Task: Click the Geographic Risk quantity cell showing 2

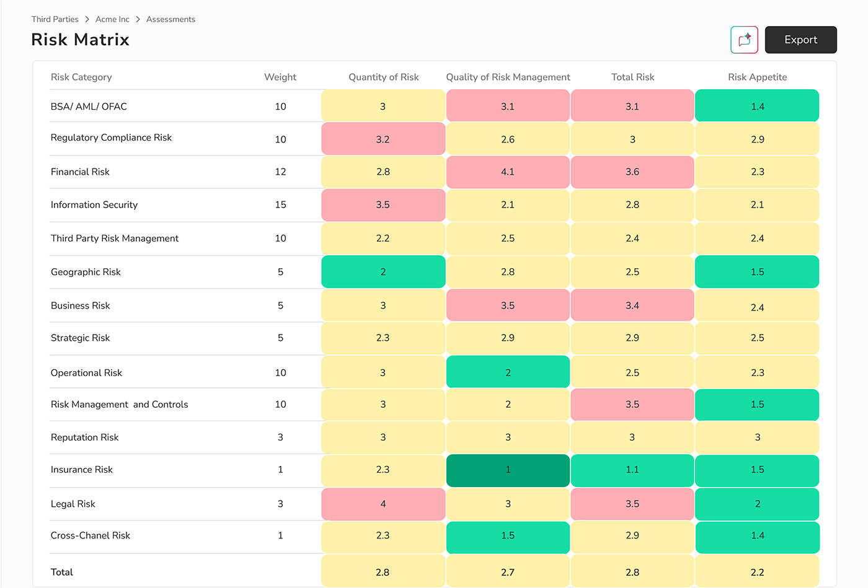Action: [x=383, y=271]
